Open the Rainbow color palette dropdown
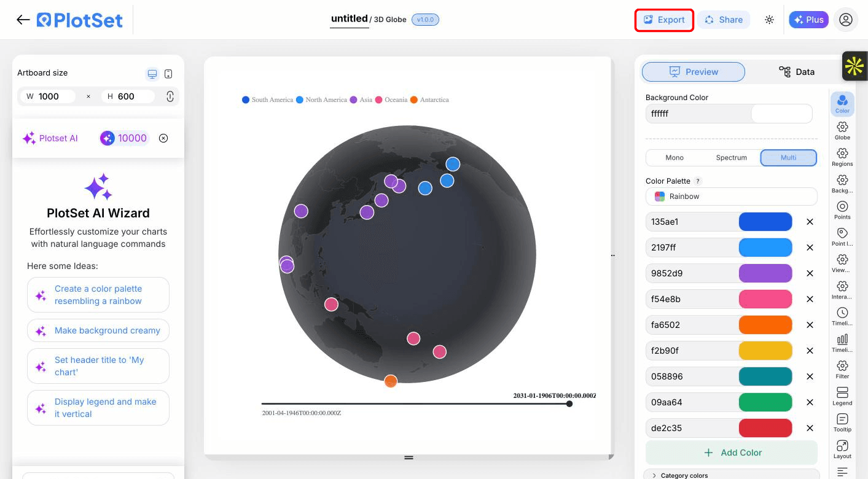 point(731,197)
